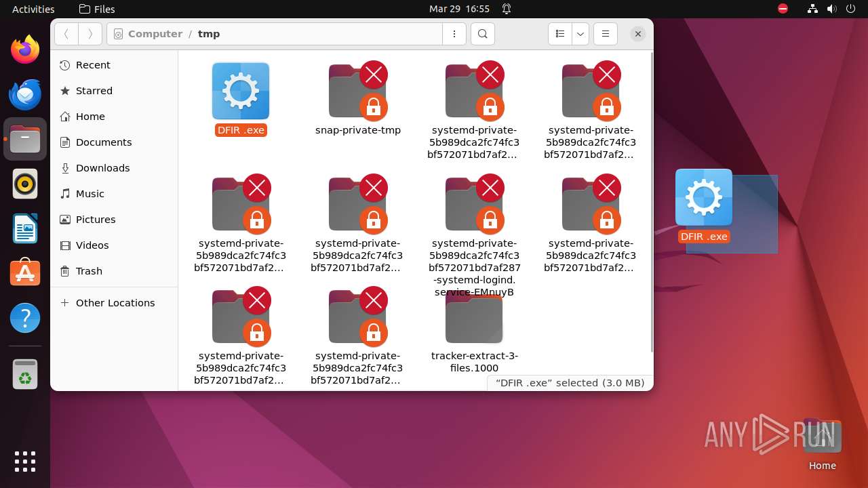Open LibreOffice Writer from the dock
868x488 pixels.
click(25, 228)
